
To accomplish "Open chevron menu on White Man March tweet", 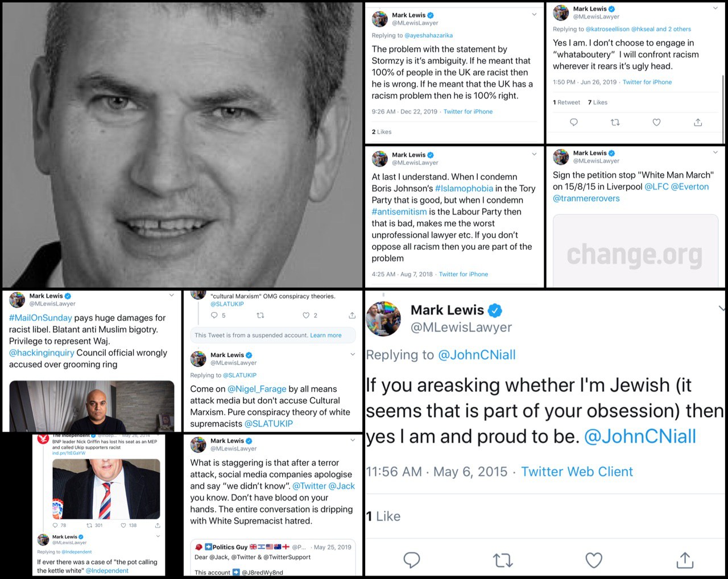I will tap(715, 152).
